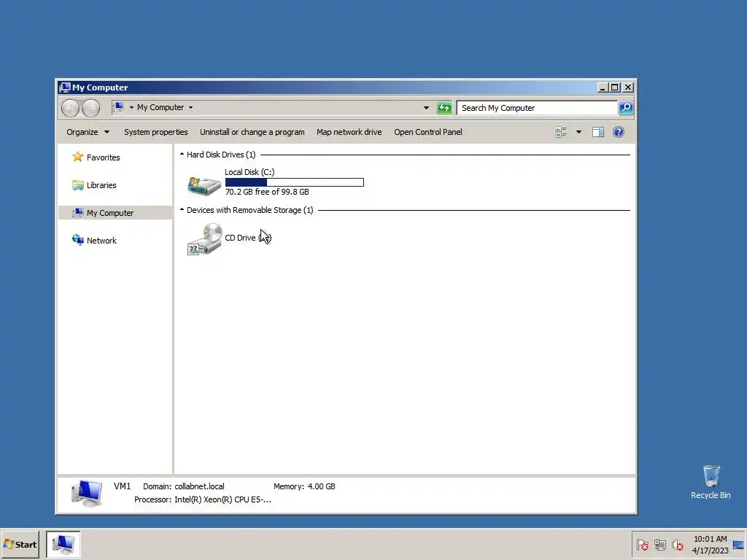Click Processor: Intel(R) Xeon(R) text
747x560 pixels.
[203, 499]
